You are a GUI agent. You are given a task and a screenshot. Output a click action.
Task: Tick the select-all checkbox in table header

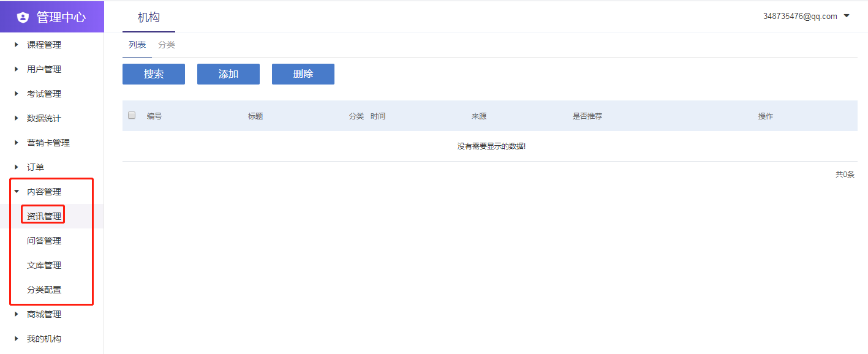[x=132, y=115]
